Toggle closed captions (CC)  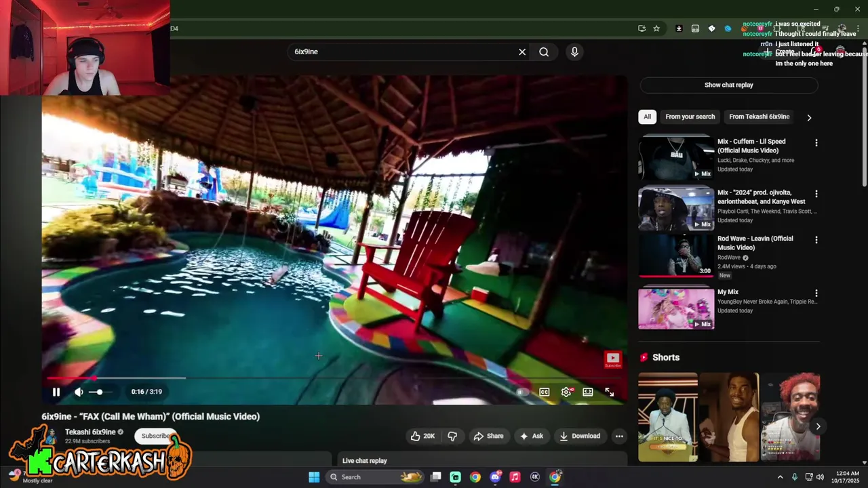pos(544,392)
